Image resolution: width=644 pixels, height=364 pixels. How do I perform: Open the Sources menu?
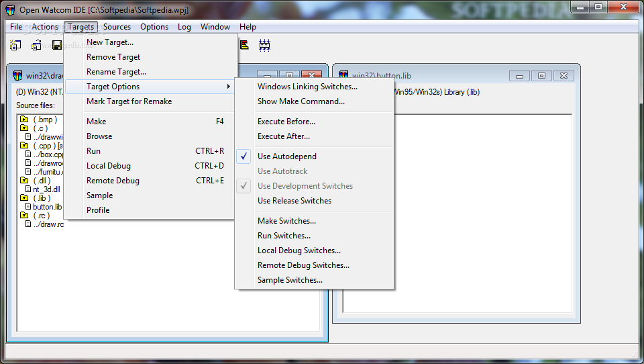[x=117, y=27]
